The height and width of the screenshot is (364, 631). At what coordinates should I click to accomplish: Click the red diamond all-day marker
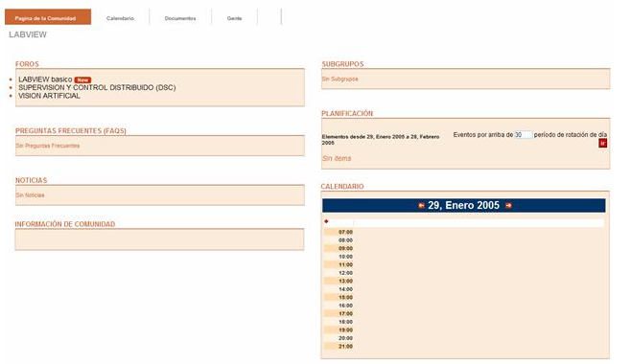click(x=326, y=221)
